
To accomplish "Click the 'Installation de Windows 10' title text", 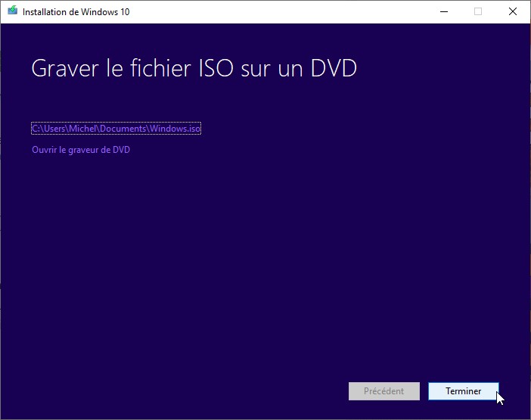I will click(x=76, y=12).
